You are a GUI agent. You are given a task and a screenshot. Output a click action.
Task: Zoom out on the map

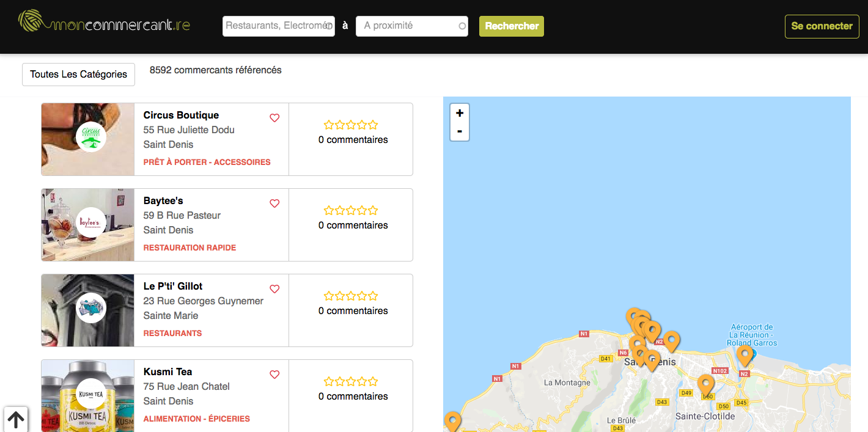pyautogui.click(x=460, y=131)
